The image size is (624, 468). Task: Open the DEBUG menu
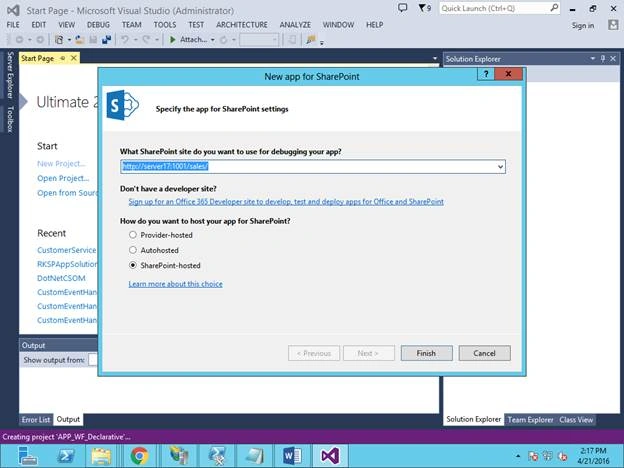(x=98, y=25)
